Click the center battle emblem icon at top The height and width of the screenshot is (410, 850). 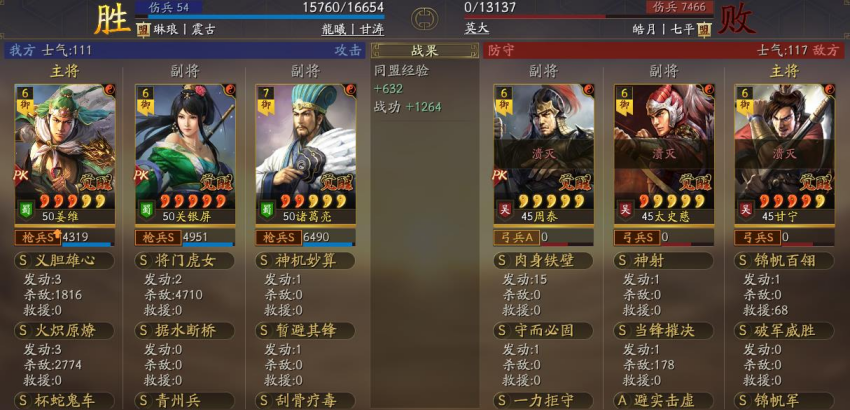pyautogui.click(x=424, y=19)
